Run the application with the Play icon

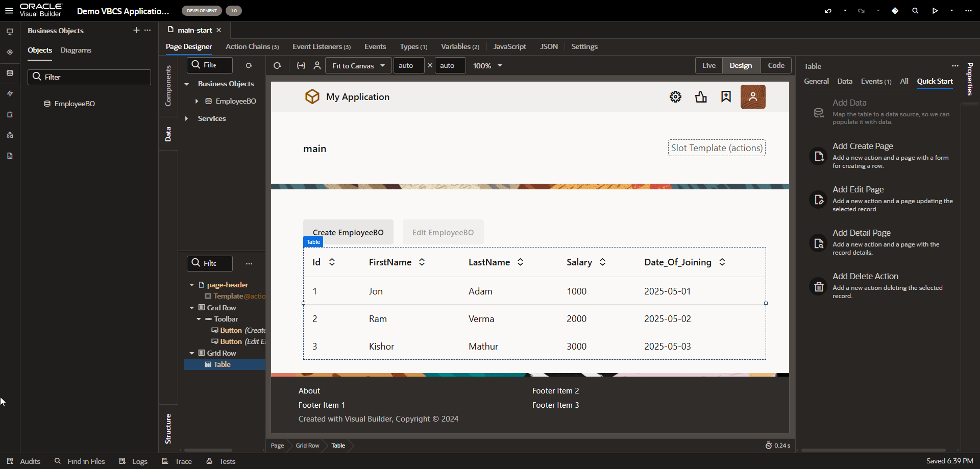tap(935, 11)
